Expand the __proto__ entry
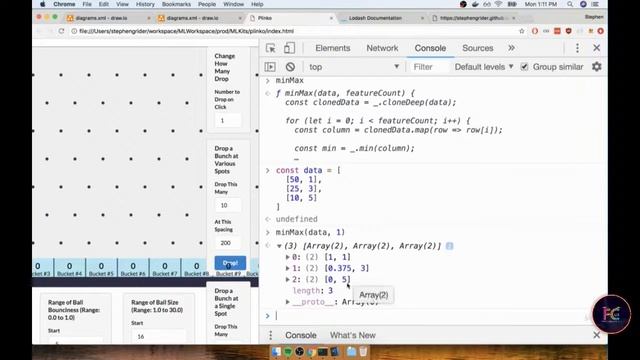This screenshot has height=360, width=640. [x=288, y=302]
